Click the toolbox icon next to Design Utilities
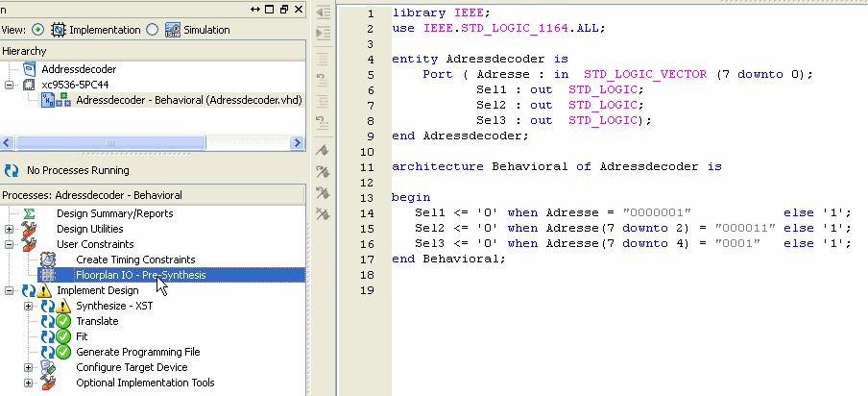This screenshot has width=868, height=396. tap(29, 228)
